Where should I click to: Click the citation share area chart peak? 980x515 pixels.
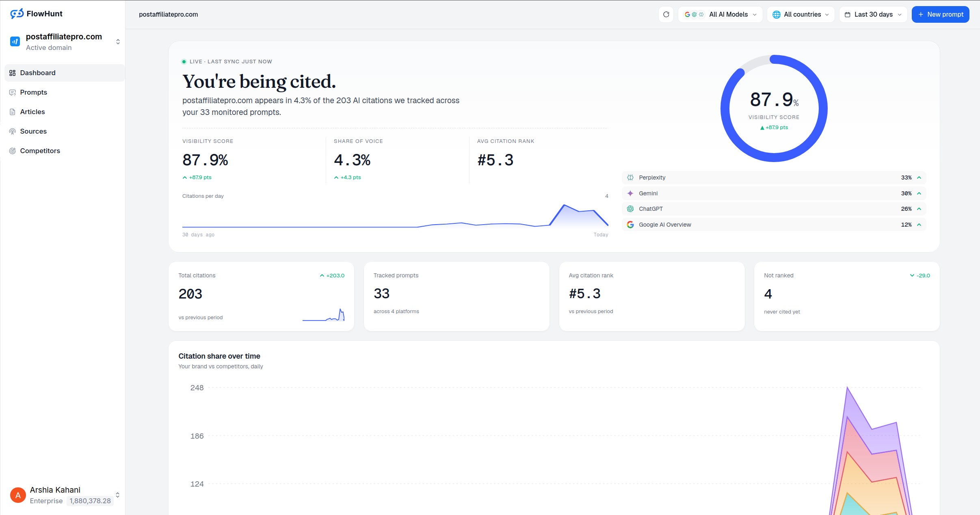click(847, 388)
